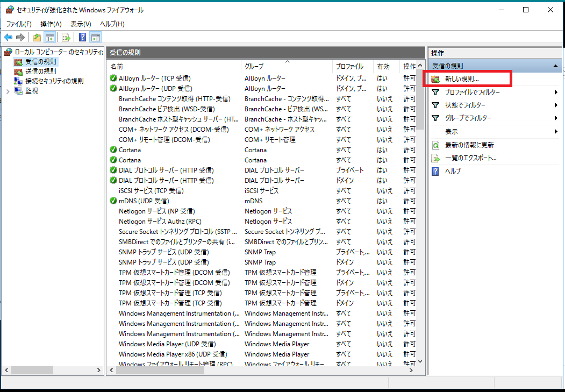Click the ヘルプ action in actions pane
Screen dimensions: 565x392
click(x=453, y=172)
